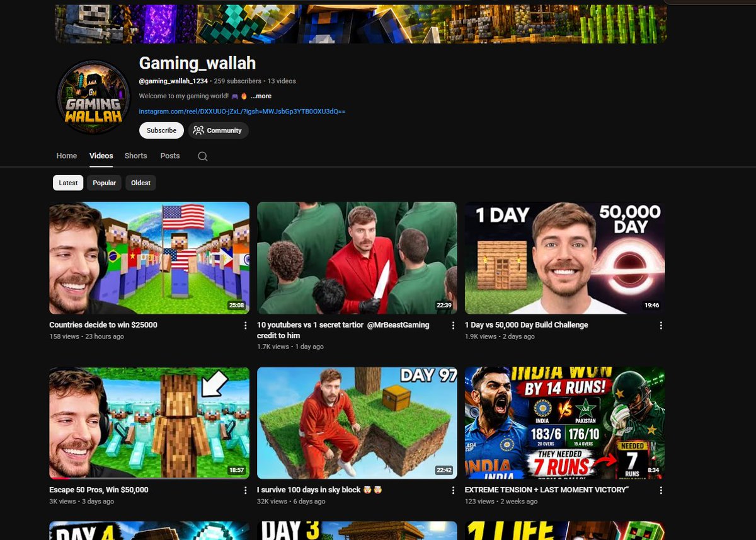Open video title 1 Day vs 50,000 Day Build Challenge
The height and width of the screenshot is (540, 756).
click(527, 325)
